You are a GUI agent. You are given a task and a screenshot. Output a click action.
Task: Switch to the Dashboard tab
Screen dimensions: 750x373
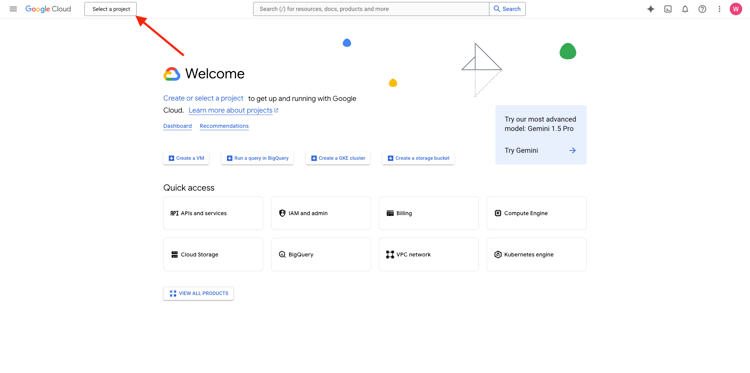pyautogui.click(x=177, y=126)
